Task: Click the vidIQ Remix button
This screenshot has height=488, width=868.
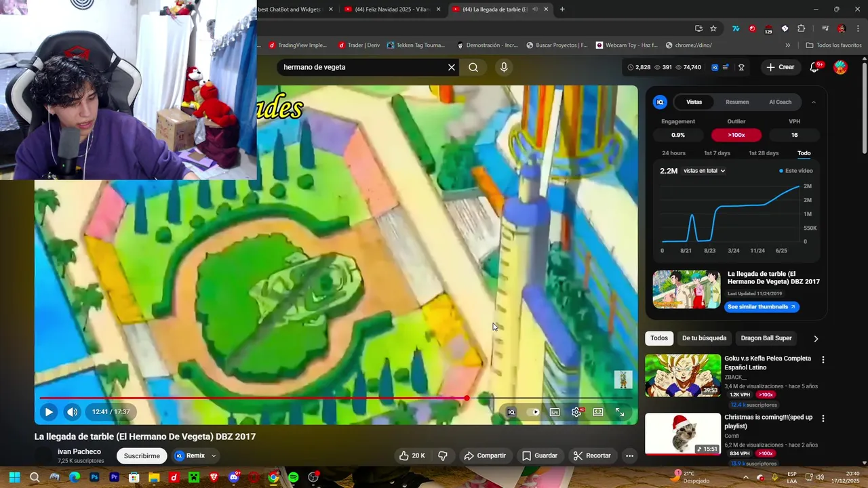Action: [190, 456]
